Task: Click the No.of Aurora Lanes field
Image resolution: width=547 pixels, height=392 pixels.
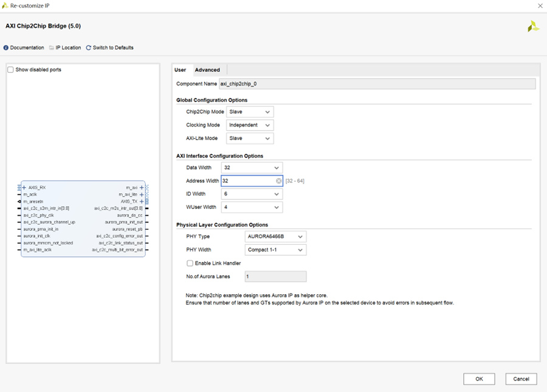Action: coord(275,277)
